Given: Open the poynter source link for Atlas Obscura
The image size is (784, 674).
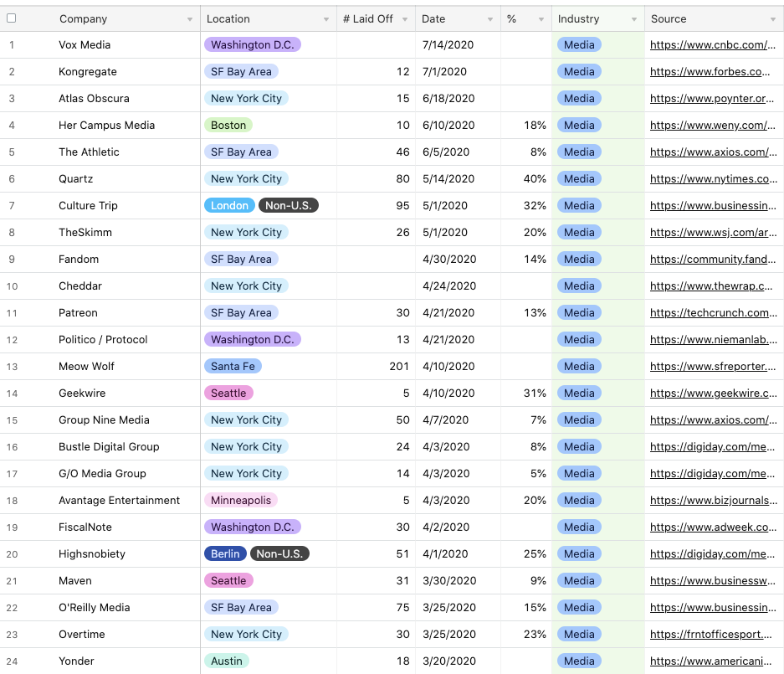Looking at the screenshot, I should point(712,99).
